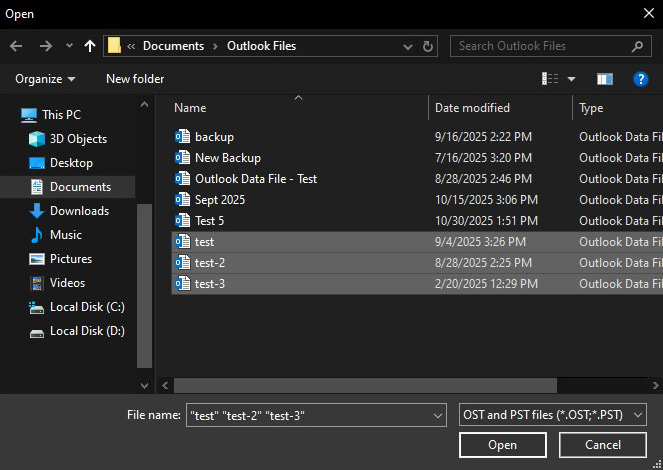Image resolution: width=663 pixels, height=470 pixels.
Task: Click horizontal scrollbar right arrow
Action: tap(655, 385)
